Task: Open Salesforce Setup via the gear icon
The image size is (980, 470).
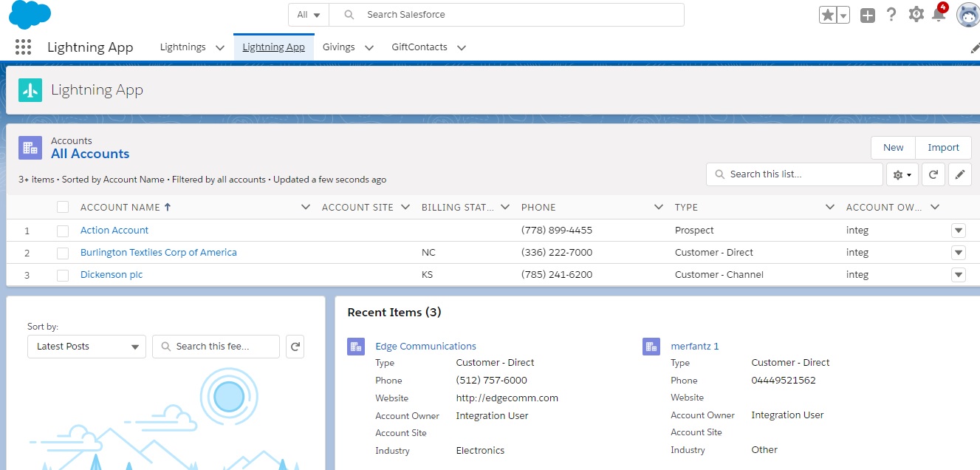Action: 916,14
